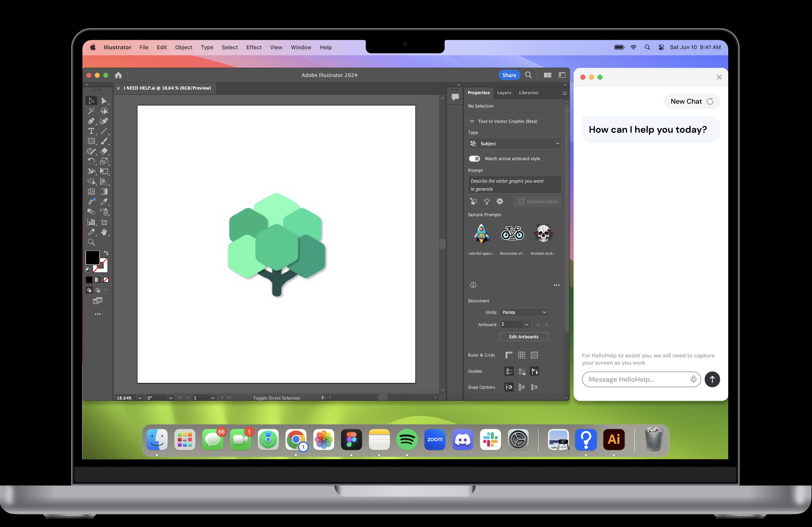Click the black Fill color swatch

[x=92, y=258]
